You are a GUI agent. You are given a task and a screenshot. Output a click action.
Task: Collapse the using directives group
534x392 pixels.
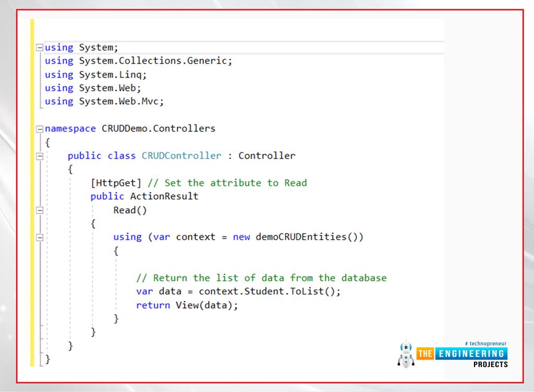(x=39, y=47)
